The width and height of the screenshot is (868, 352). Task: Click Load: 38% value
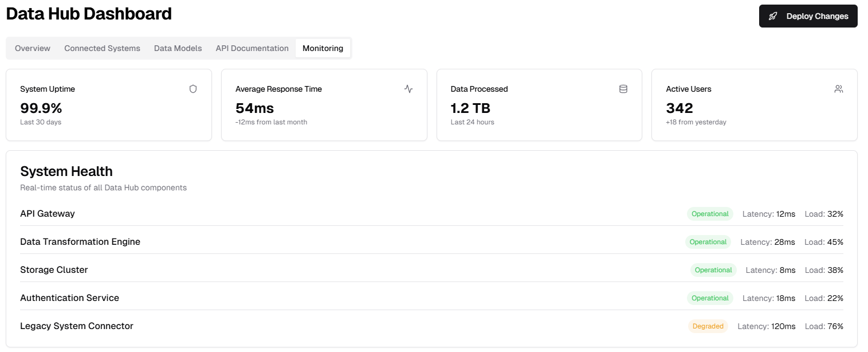tap(824, 270)
